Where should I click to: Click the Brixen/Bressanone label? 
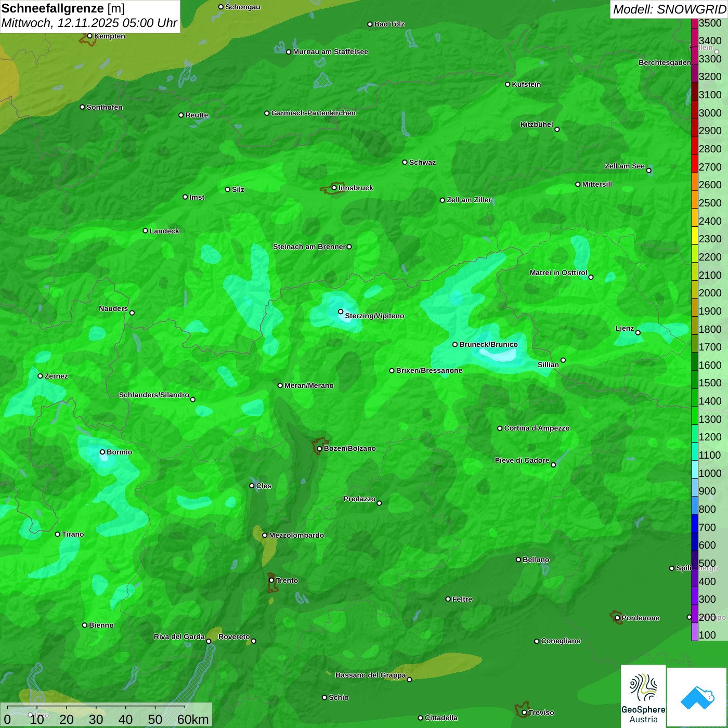pos(429,370)
